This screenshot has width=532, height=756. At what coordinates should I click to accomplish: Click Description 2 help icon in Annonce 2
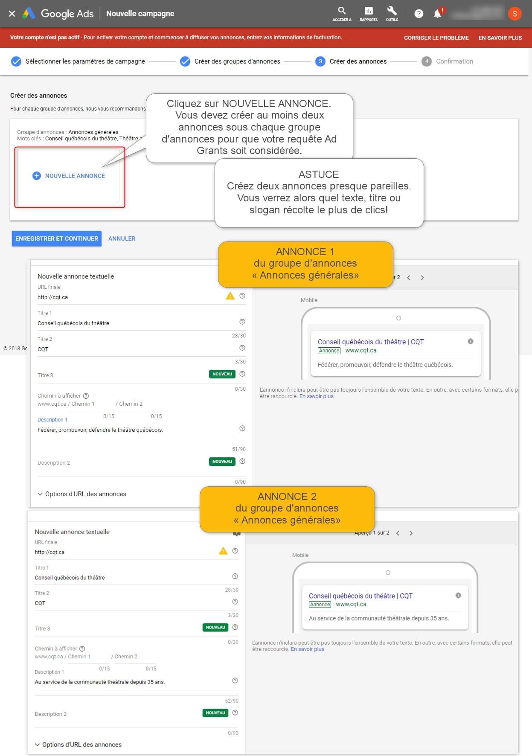235,712
